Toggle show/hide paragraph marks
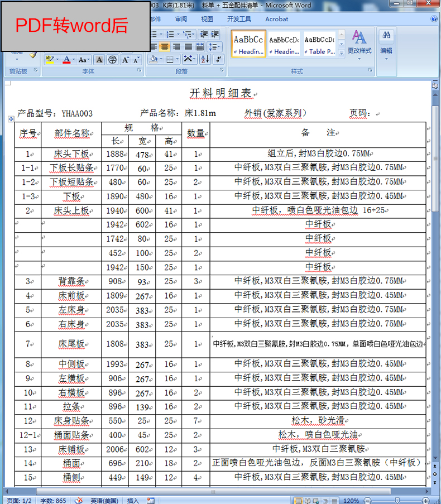Screen dimensions: 441x504 pos(218,59)
